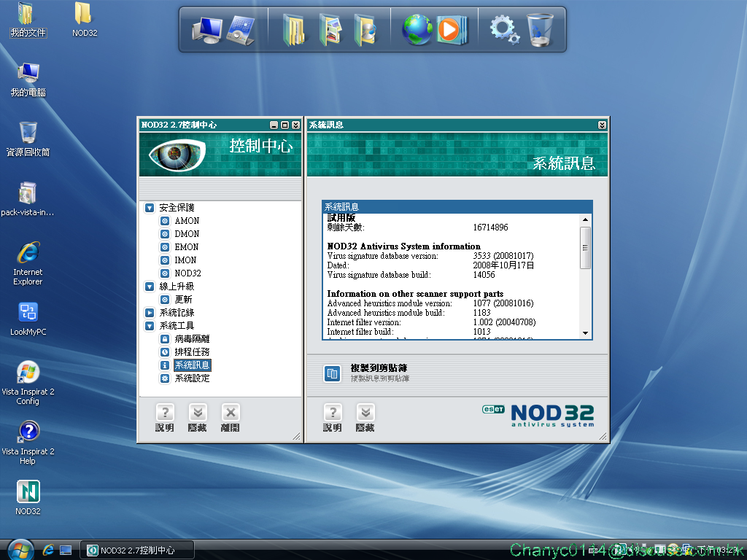This screenshot has height=560, width=747.
Task: Click the Start orb button
Action: coord(21,550)
